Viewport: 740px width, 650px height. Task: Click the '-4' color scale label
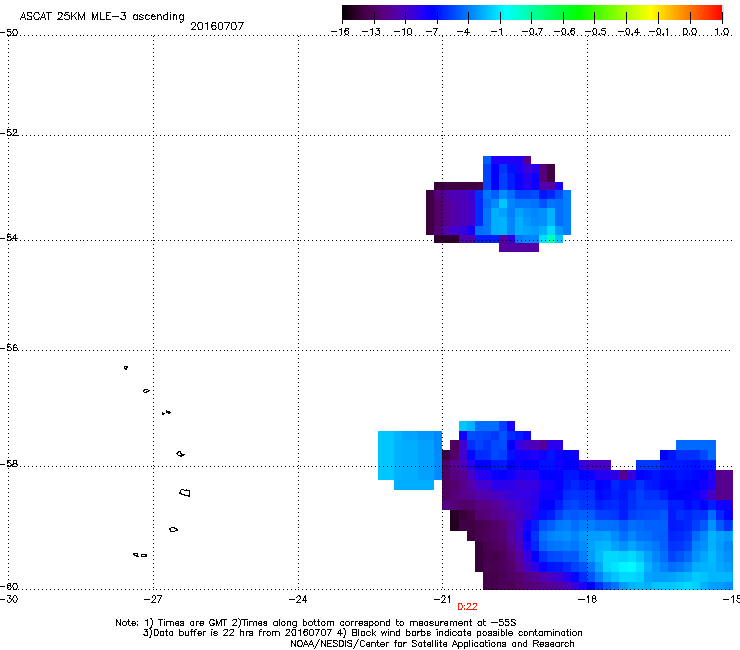(463, 32)
